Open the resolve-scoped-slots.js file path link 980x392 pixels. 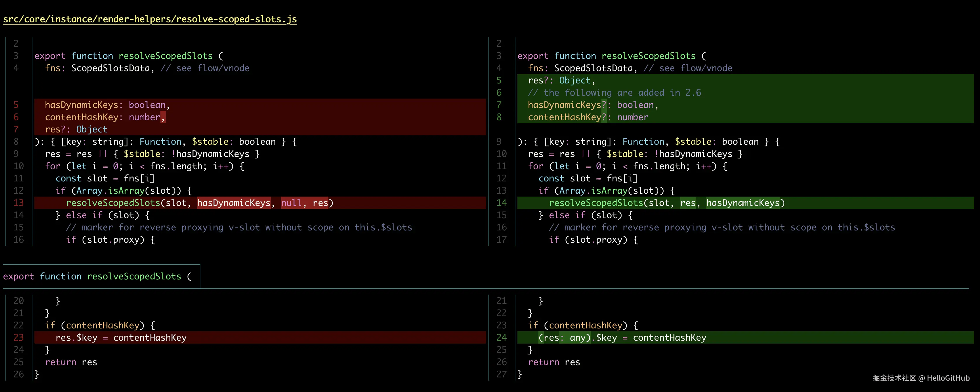(x=150, y=19)
